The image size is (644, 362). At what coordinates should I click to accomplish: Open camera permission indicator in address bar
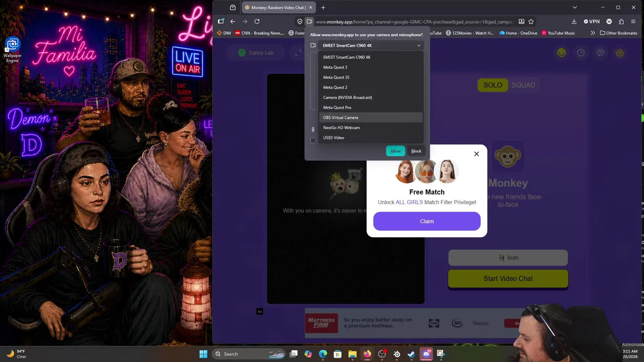[x=309, y=22]
